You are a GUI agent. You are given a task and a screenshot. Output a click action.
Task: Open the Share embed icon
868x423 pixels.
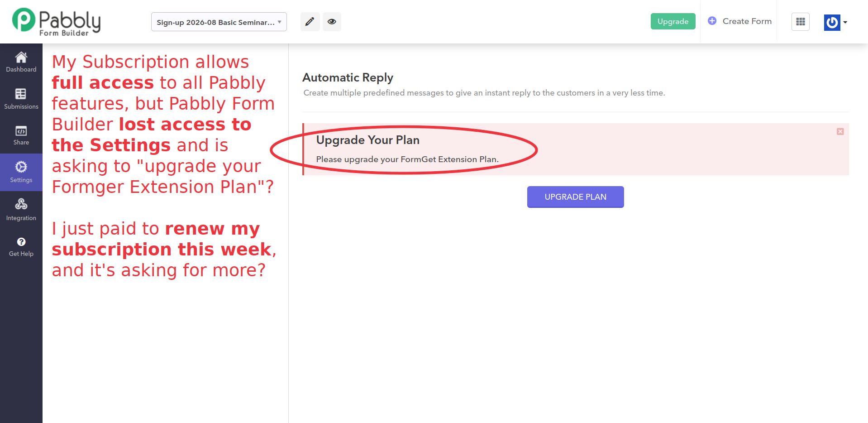(x=21, y=131)
